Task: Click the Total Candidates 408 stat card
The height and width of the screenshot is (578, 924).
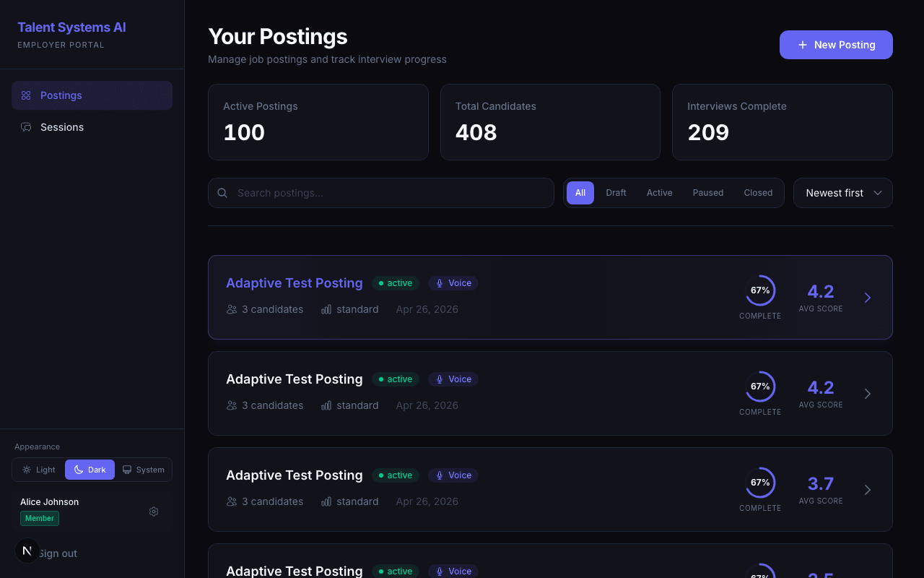Action: tap(550, 122)
